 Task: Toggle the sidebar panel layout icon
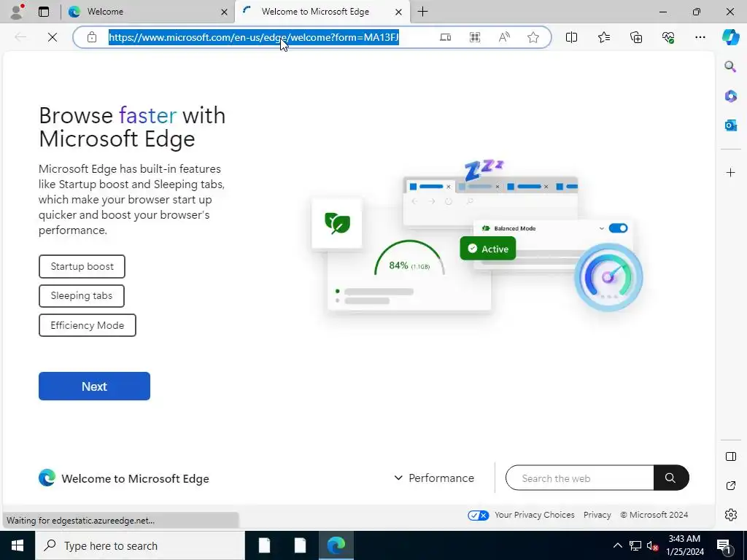tap(731, 456)
